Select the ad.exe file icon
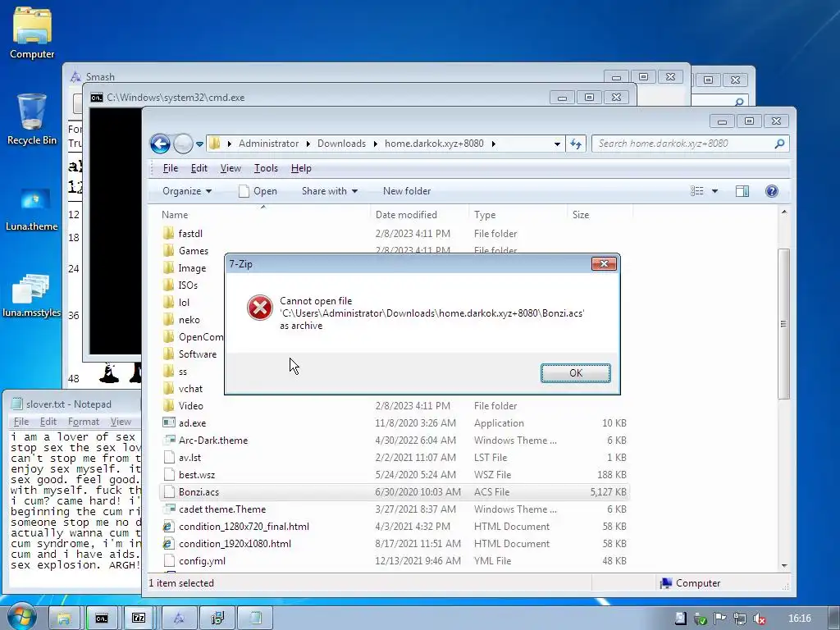Screen dimensions: 840x630 click(x=169, y=423)
